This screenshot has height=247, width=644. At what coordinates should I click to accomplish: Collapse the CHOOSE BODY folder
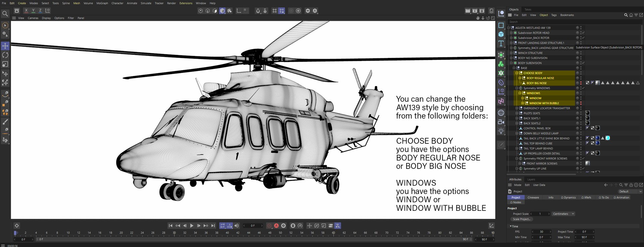tap(517, 73)
